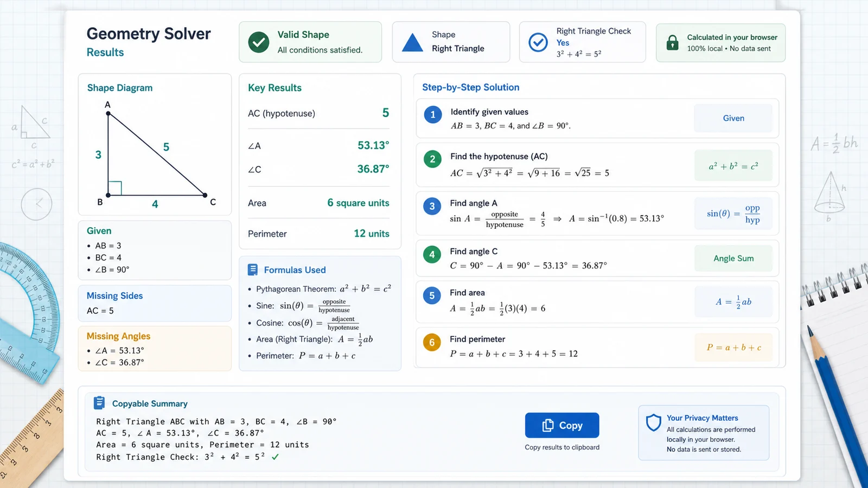Image resolution: width=868 pixels, height=488 pixels.
Task: Click the Angle Sum tag
Action: click(x=733, y=259)
